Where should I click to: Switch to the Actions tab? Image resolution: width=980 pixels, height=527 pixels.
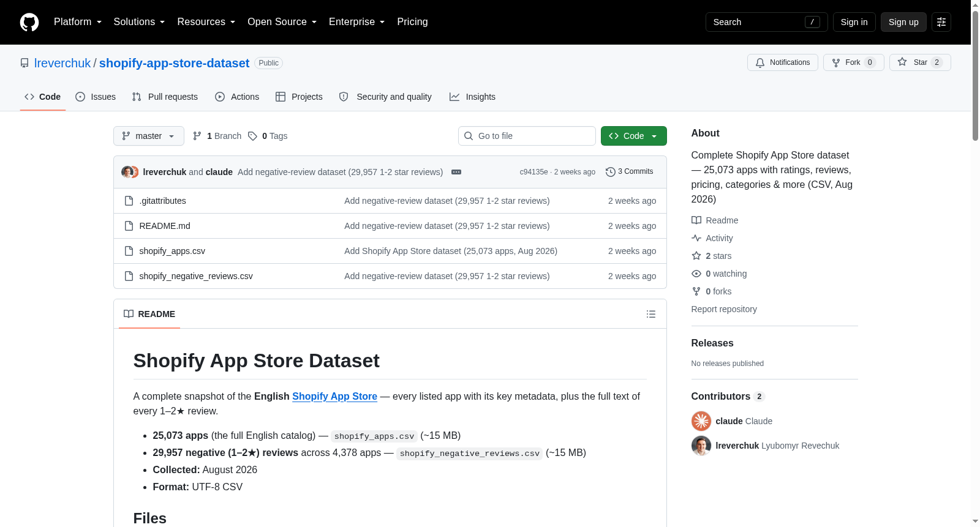(237, 97)
